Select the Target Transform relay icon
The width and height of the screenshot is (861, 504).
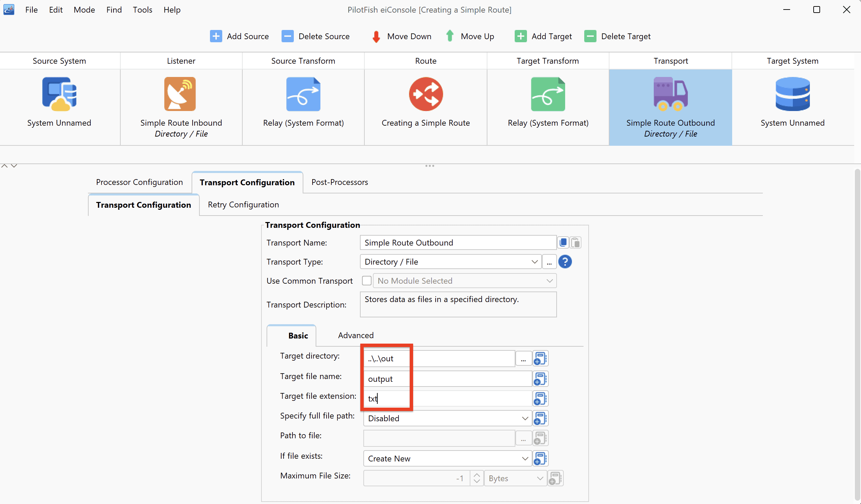[548, 94]
